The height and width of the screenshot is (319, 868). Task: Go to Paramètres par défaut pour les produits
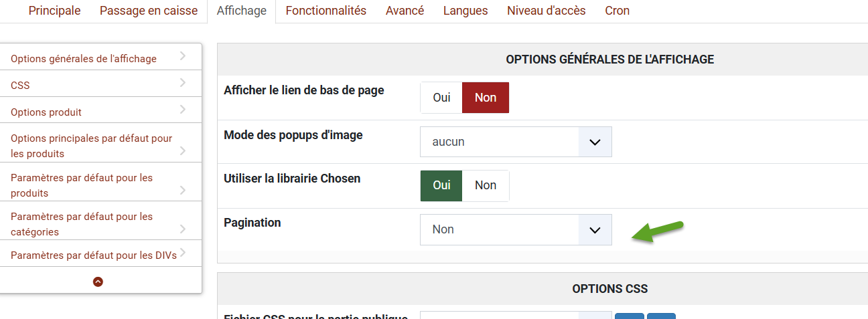point(82,185)
